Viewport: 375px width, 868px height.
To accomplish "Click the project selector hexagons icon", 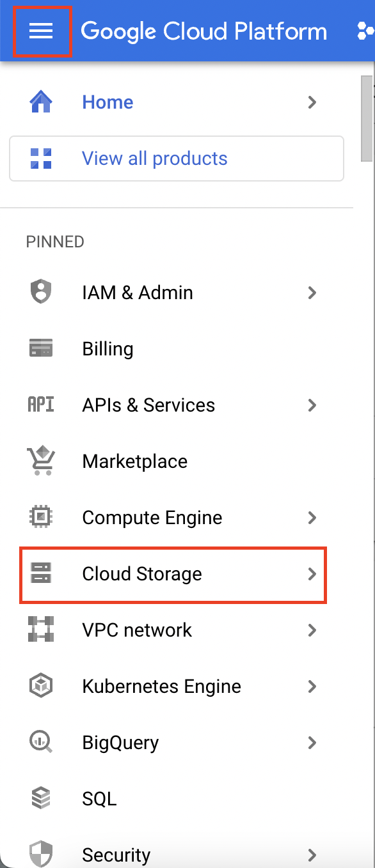I will pyautogui.click(x=365, y=31).
